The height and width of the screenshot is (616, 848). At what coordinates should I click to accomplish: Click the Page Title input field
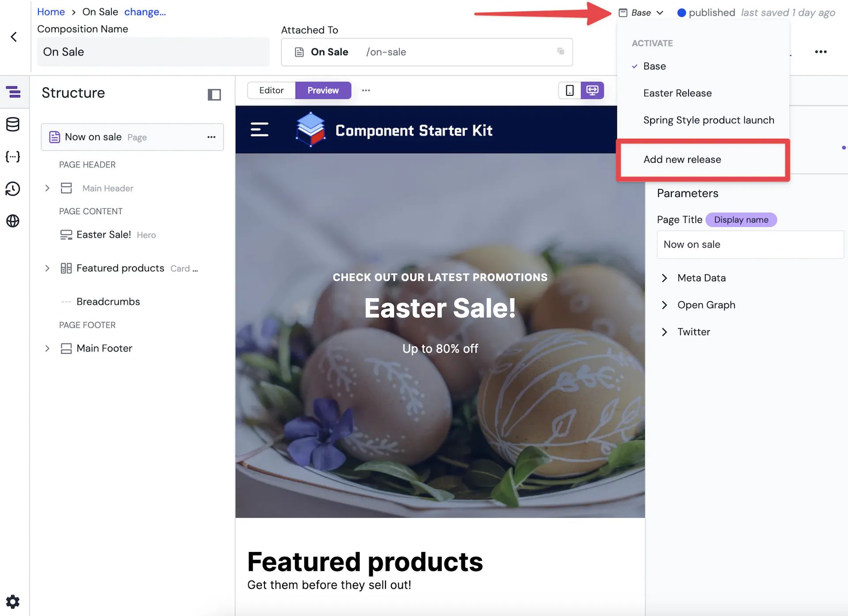click(750, 245)
